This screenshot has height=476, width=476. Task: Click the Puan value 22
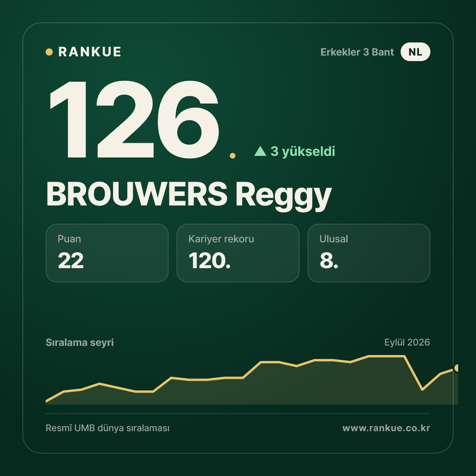(x=71, y=261)
